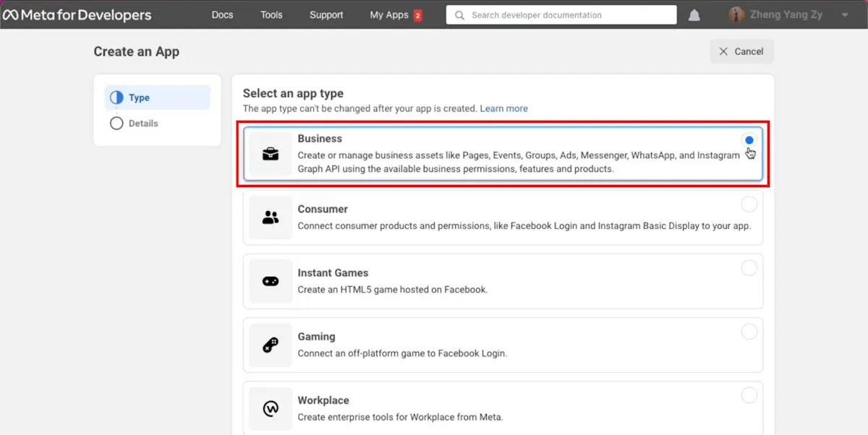Click the Meta for Developers logo

click(x=77, y=14)
